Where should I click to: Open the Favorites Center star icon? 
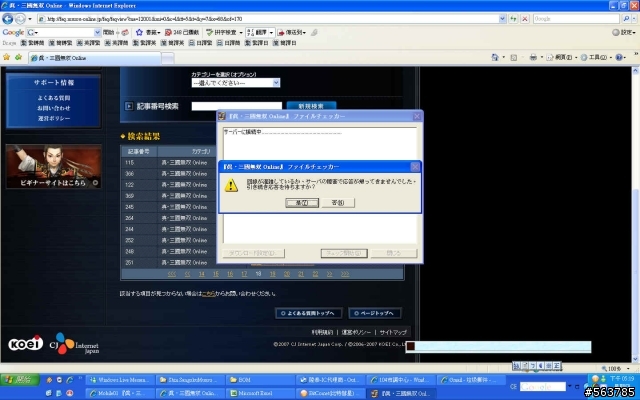coord(7,58)
